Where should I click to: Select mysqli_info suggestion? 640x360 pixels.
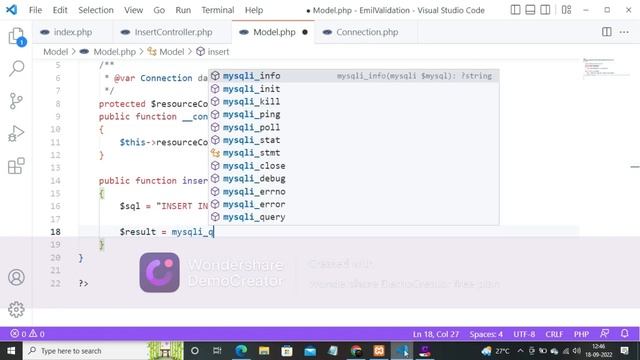(x=354, y=76)
